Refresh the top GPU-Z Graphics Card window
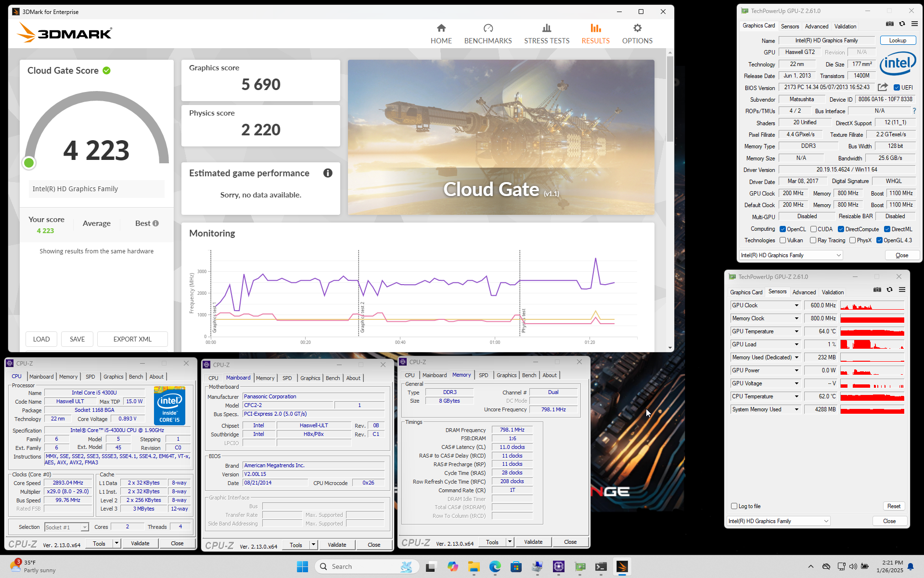924x578 pixels. pos(902,24)
